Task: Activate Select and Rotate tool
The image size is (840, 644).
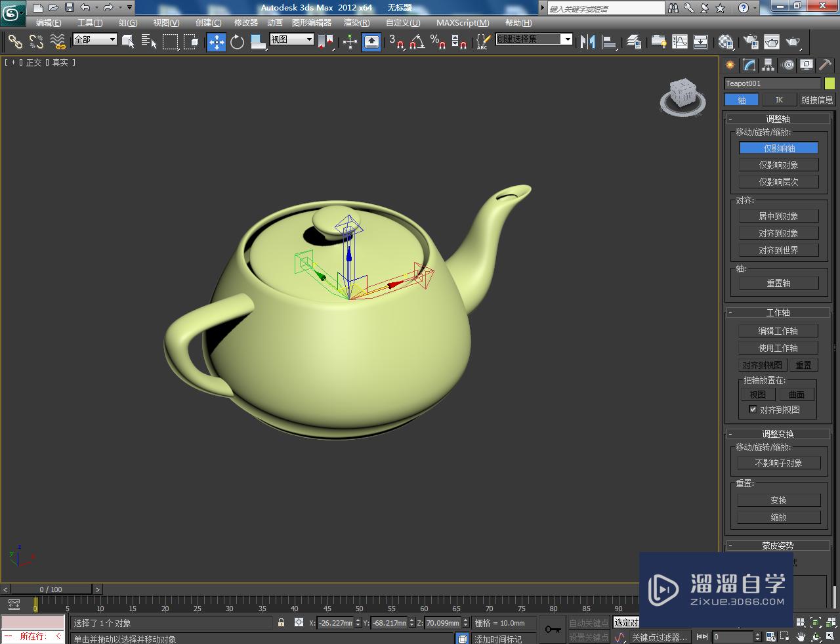Action: coord(237,41)
